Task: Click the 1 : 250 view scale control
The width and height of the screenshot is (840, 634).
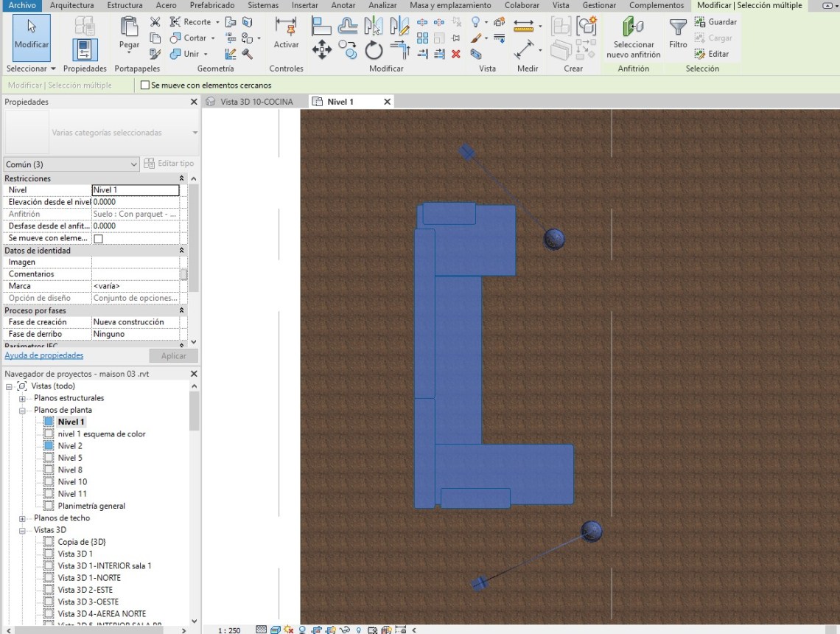Action: [x=229, y=630]
